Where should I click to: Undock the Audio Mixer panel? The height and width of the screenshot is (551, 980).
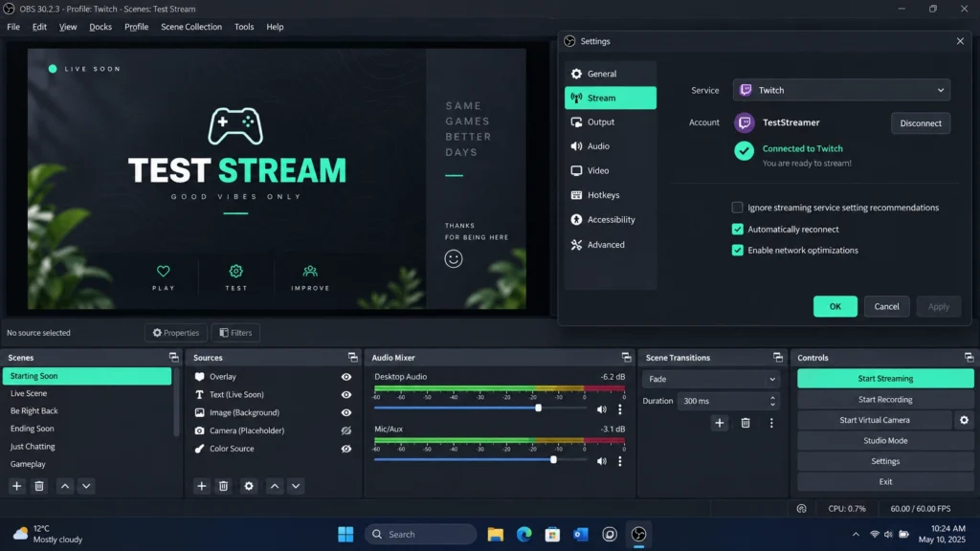[626, 358]
